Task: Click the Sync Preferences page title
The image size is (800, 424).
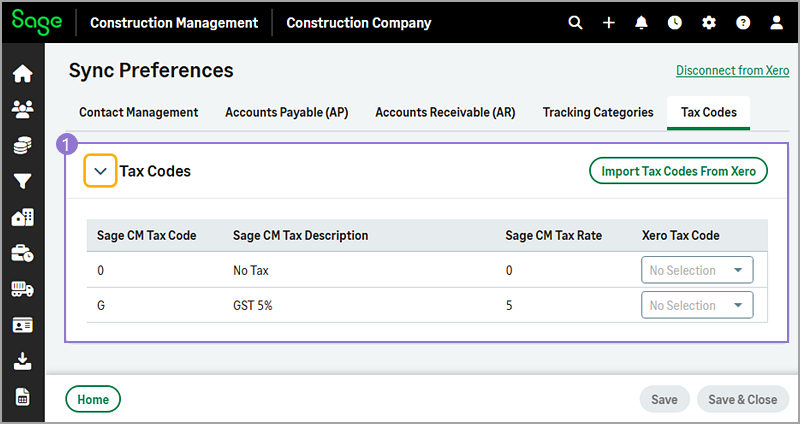Action: point(151,70)
